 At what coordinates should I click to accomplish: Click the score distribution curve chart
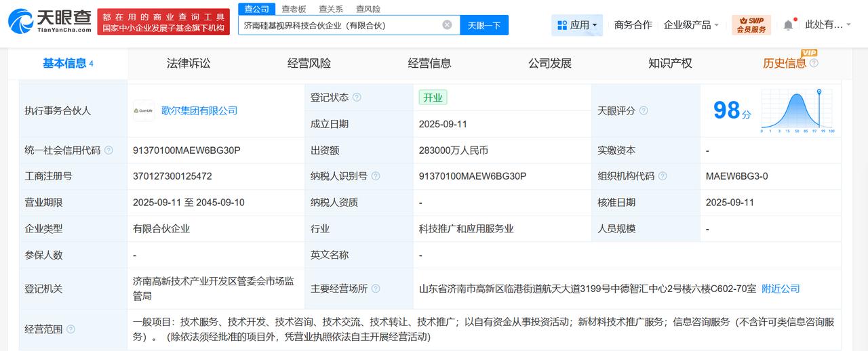point(797,110)
